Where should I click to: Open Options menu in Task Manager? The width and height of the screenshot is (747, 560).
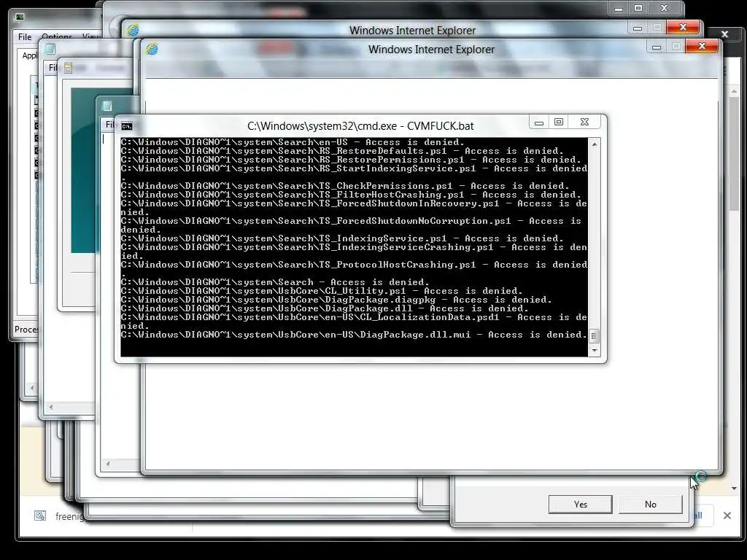point(57,36)
